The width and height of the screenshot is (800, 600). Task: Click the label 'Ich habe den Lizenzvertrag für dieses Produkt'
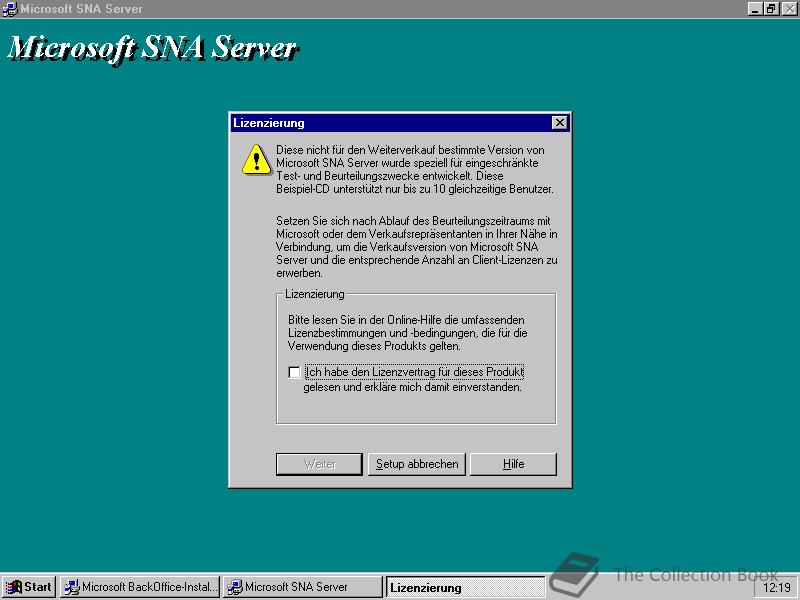click(x=414, y=372)
